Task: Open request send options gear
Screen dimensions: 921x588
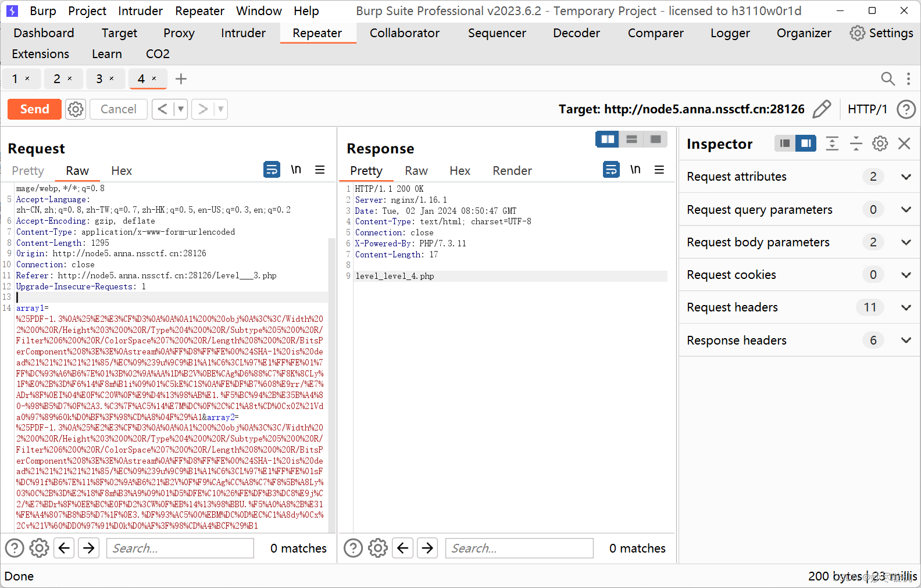Action: (76, 109)
